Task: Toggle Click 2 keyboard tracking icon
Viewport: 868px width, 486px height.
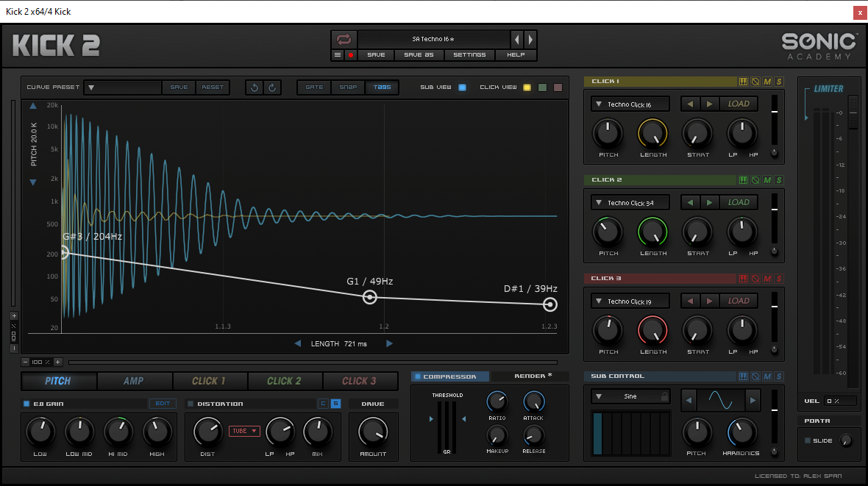Action: click(x=744, y=180)
